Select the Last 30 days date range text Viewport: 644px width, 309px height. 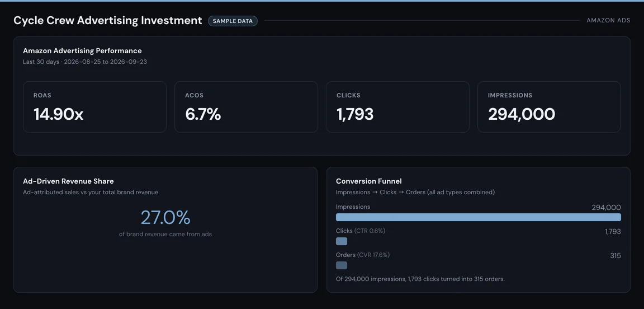pos(85,62)
